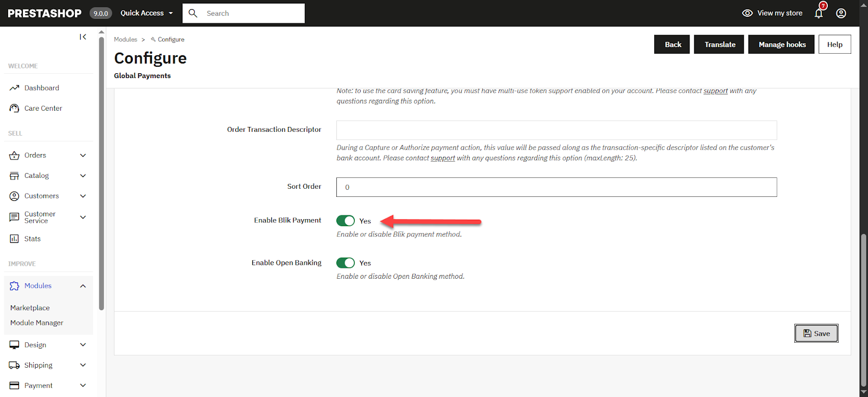Open the Marketplace submenu item
This screenshot has height=397, width=868.
(30, 308)
